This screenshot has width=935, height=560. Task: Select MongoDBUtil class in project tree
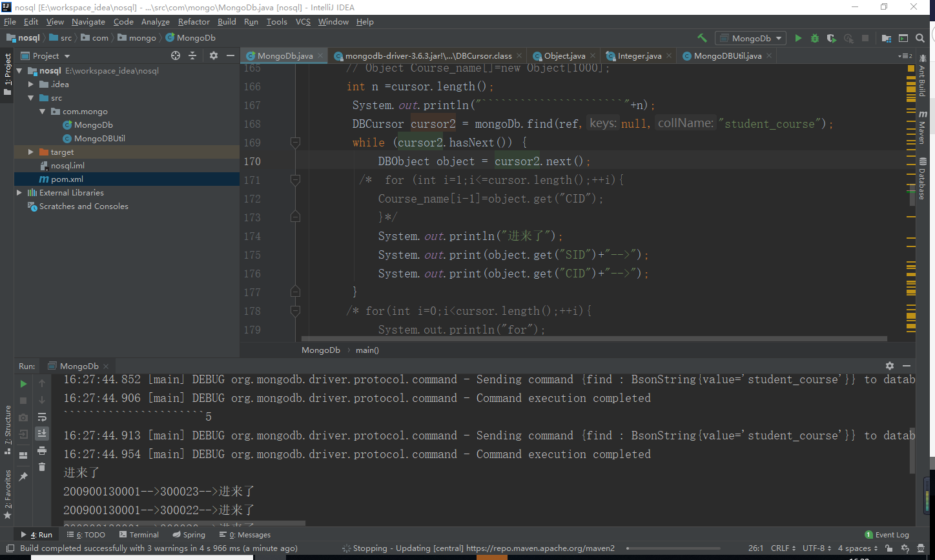(99, 139)
